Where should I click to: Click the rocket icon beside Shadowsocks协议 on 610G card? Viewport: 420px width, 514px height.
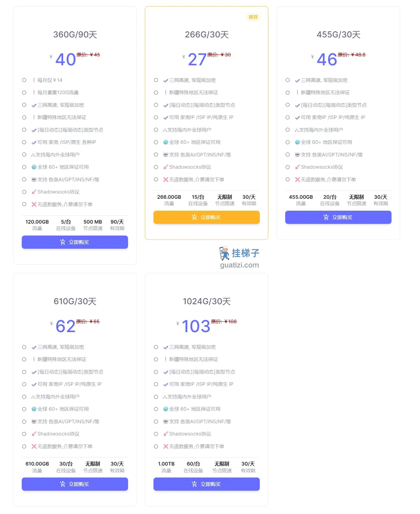pos(34,434)
